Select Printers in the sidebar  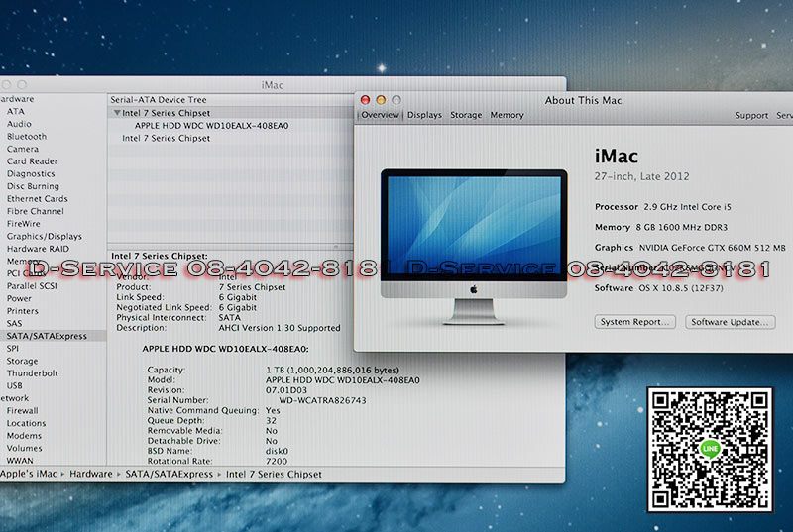coord(22,311)
